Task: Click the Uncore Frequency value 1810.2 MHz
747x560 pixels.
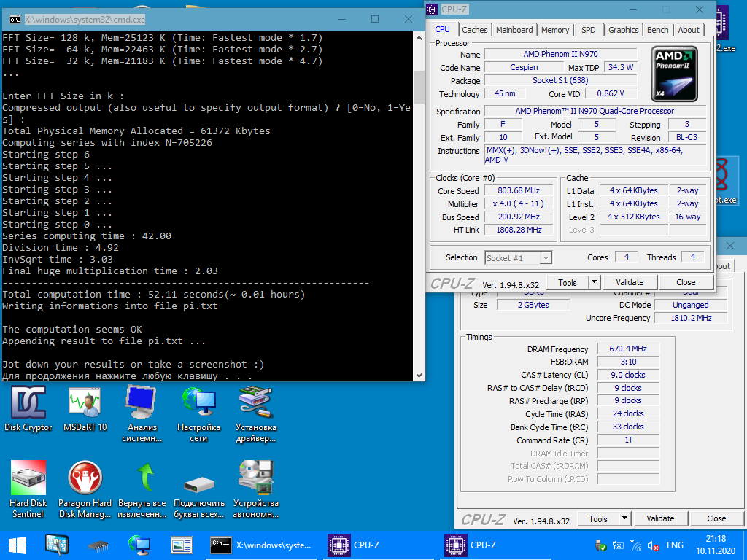Action: (x=691, y=318)
